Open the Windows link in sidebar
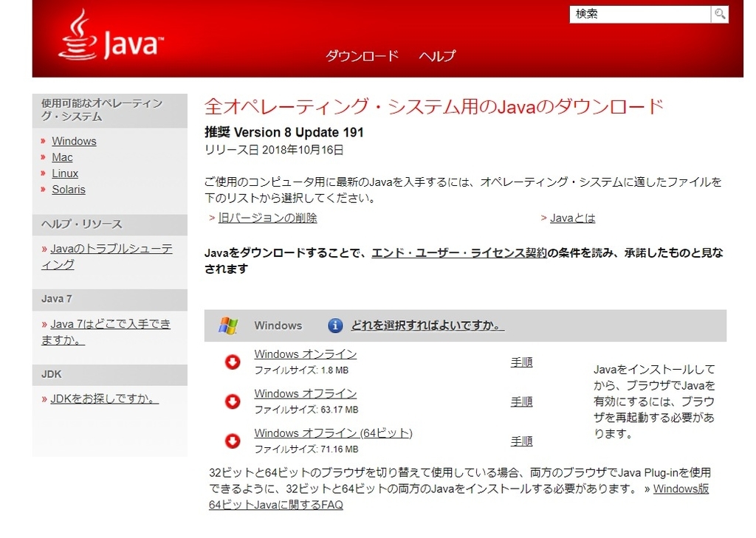This screenshot has width=756, height=538. [74, 141]
